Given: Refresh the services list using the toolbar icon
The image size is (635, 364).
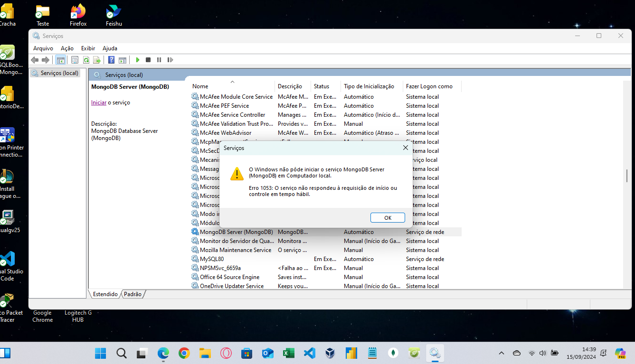Looking at the screenshot, I should point(86,60).
